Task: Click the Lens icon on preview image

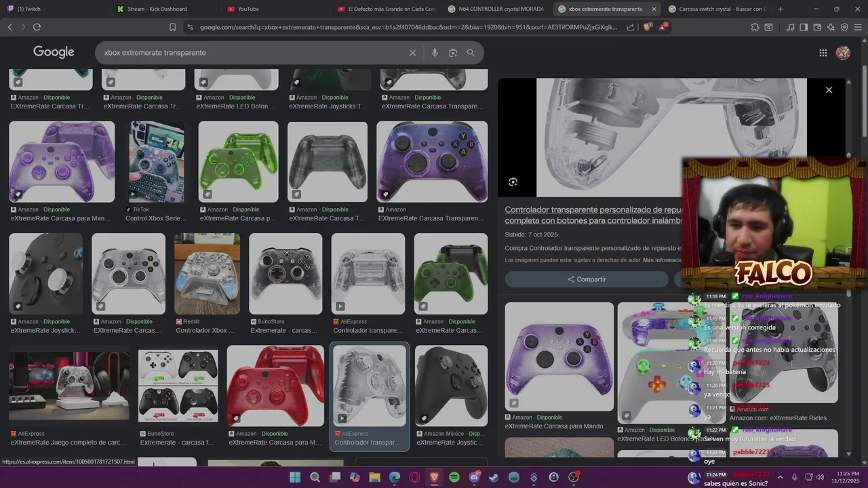Action: click(x=513, y=182)
